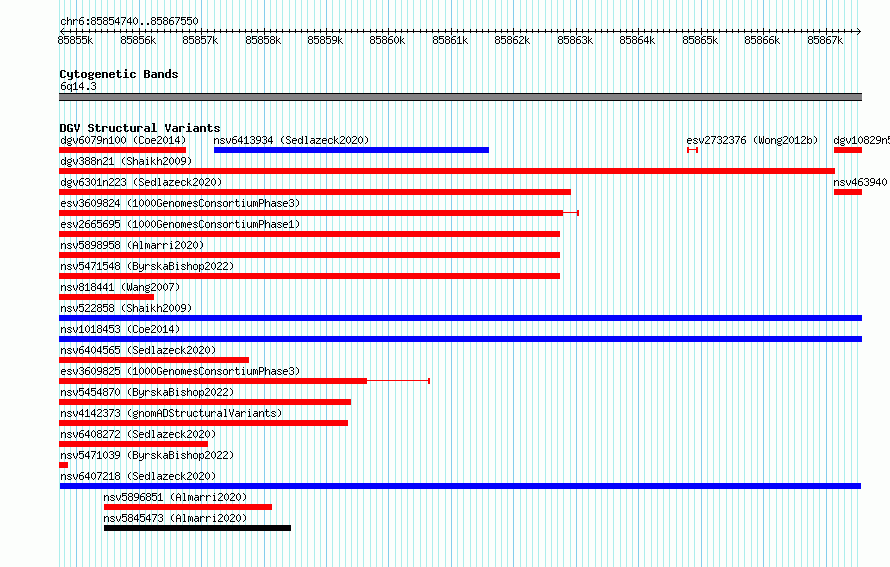Click the 85858k ruler position
This screenshot has height=567, width=890.
263,40
